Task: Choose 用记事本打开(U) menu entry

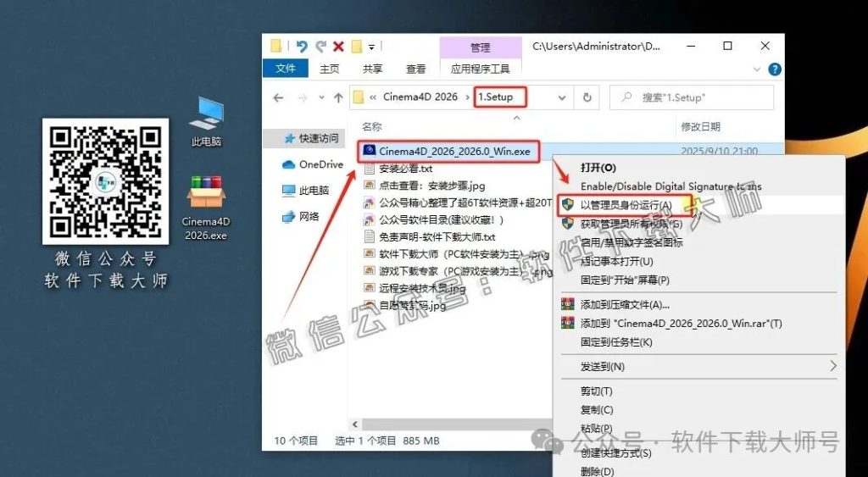Action: [617, 261]
